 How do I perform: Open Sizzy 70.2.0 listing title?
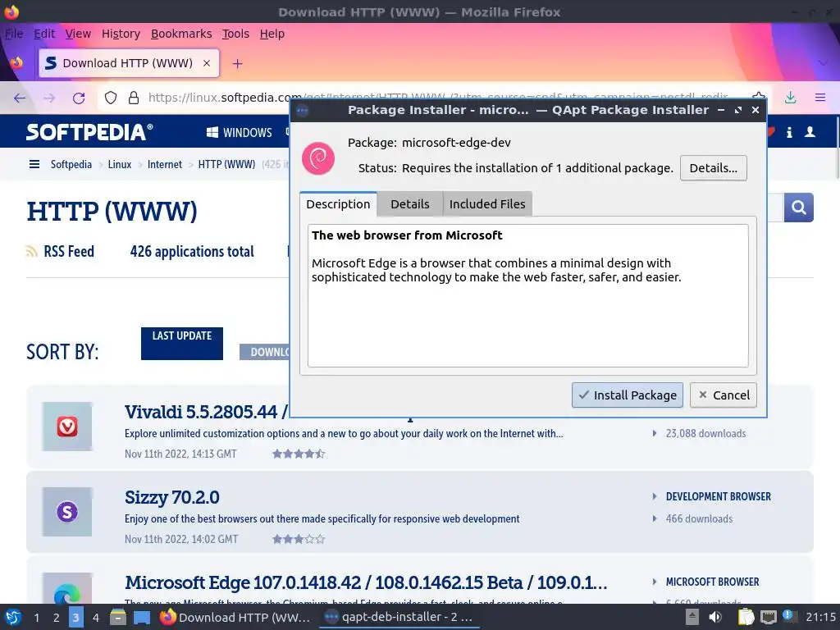coord(172,497)
